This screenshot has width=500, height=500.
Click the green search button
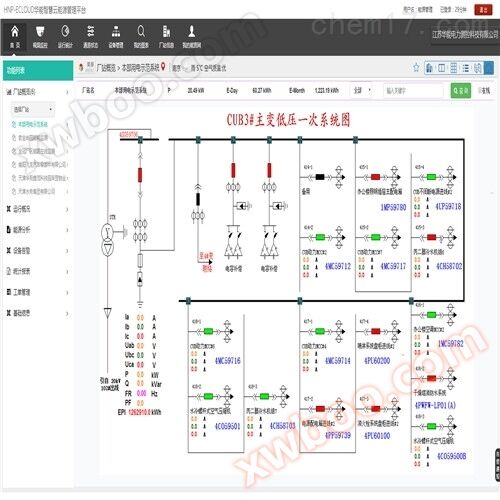pyautogui.click(x=461, y=90)
